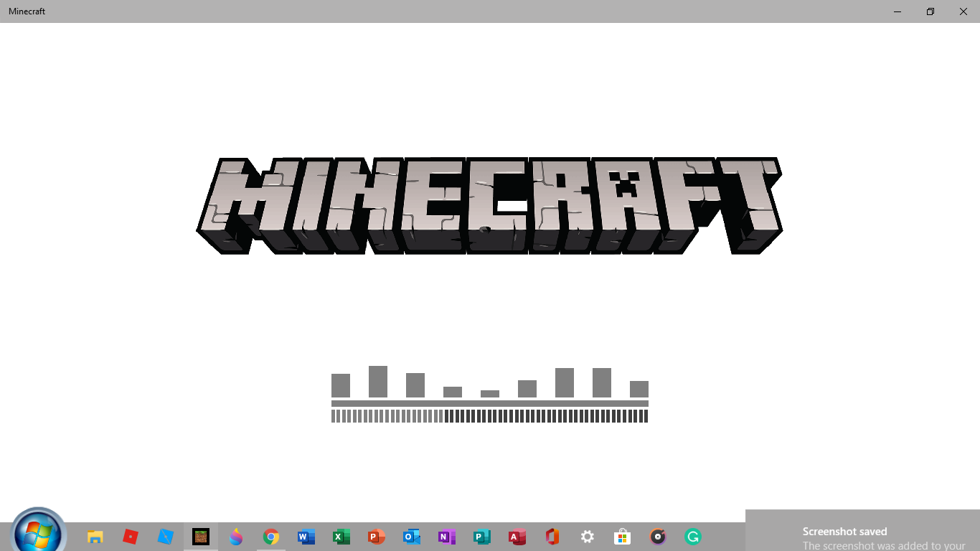Image resolution: width=980 pixels, height=551 pixels.
Task: Click the Minecraft loading progress bar
Action: pos(490,415)
